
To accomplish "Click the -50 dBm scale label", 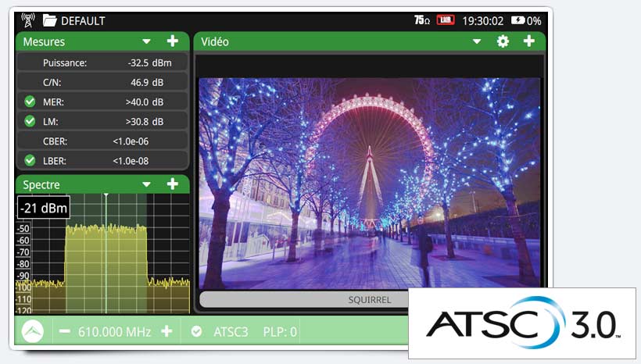I will pos(23,228).
